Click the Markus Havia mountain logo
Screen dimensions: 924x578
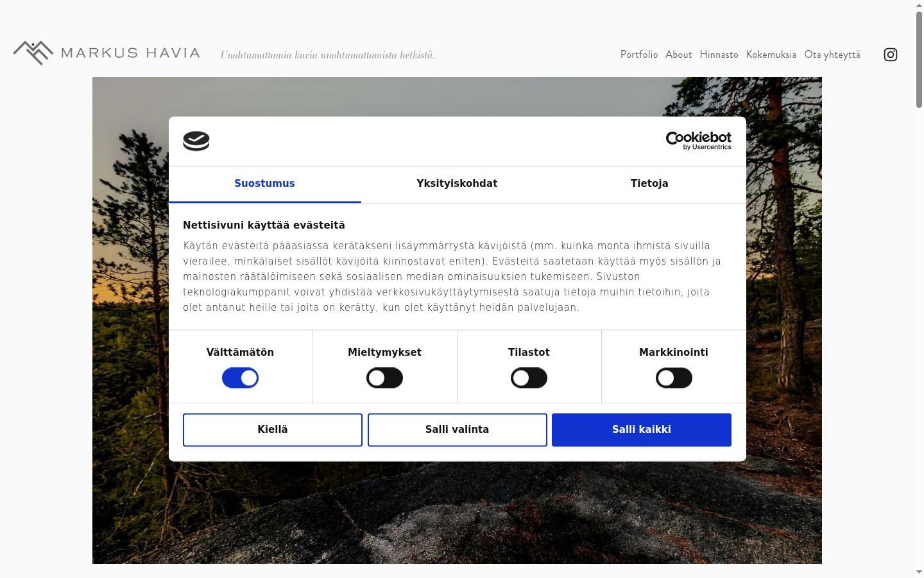click(x=33, y=53)
